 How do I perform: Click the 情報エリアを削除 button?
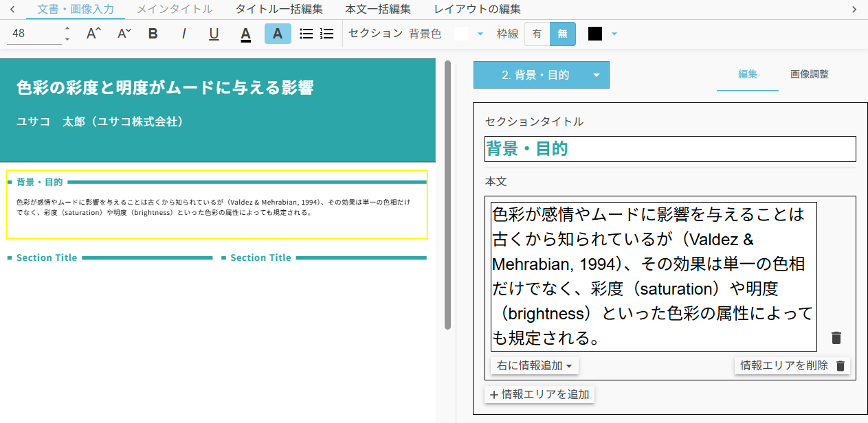[792, 366]
